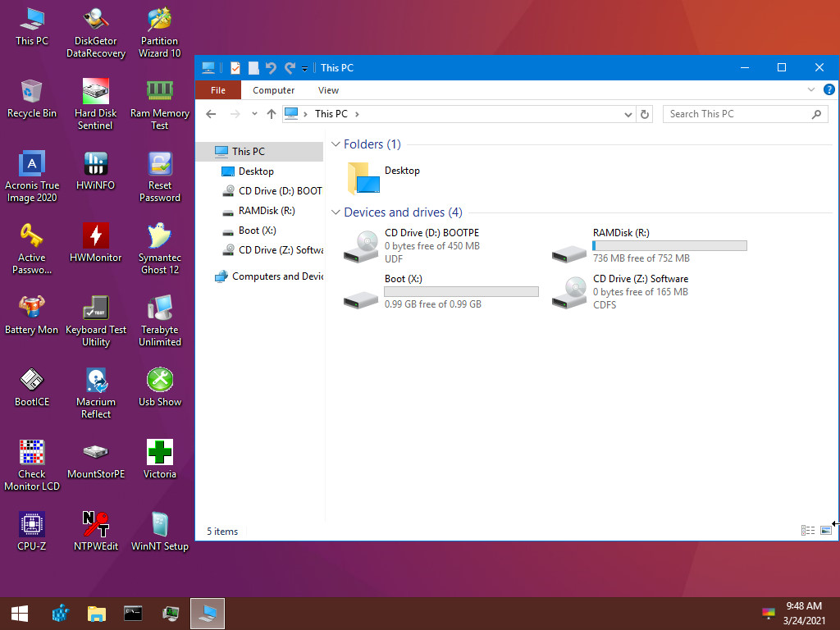Click Boot (X:) free space bar
The height and width of the screenshot is (630, 840).
pos(461,291)
